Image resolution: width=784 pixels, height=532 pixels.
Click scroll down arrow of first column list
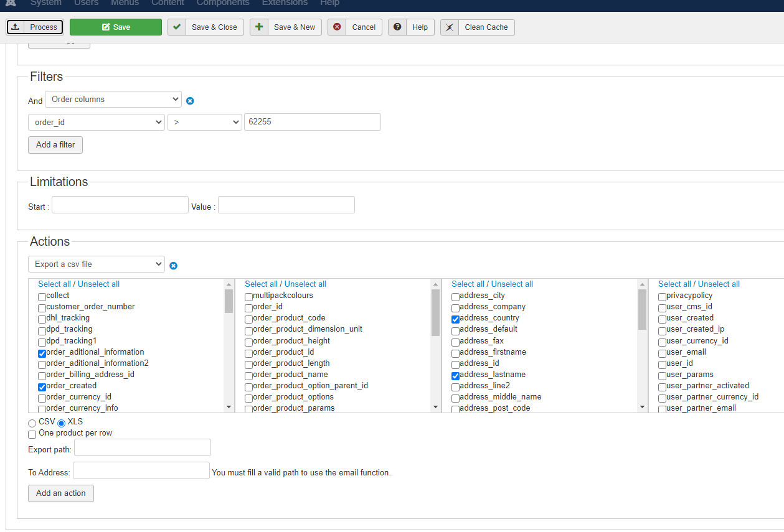(x=229, y=407)
